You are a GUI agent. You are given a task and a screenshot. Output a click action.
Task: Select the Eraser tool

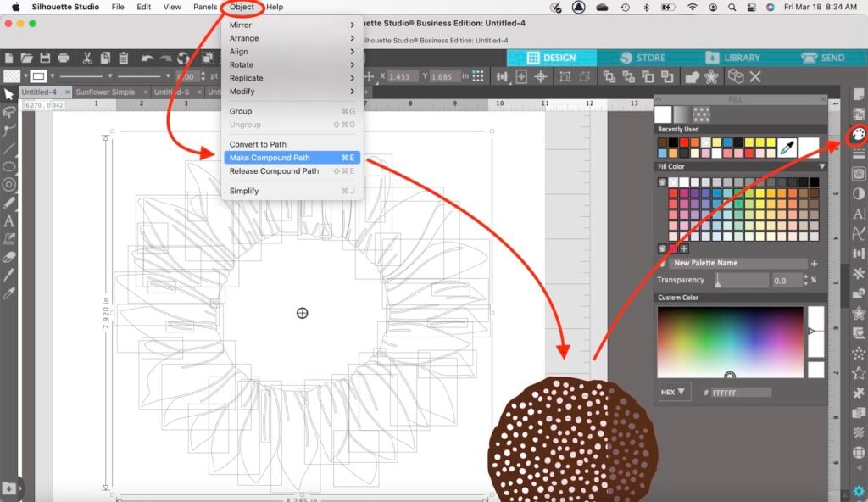(x=8, y=257)
